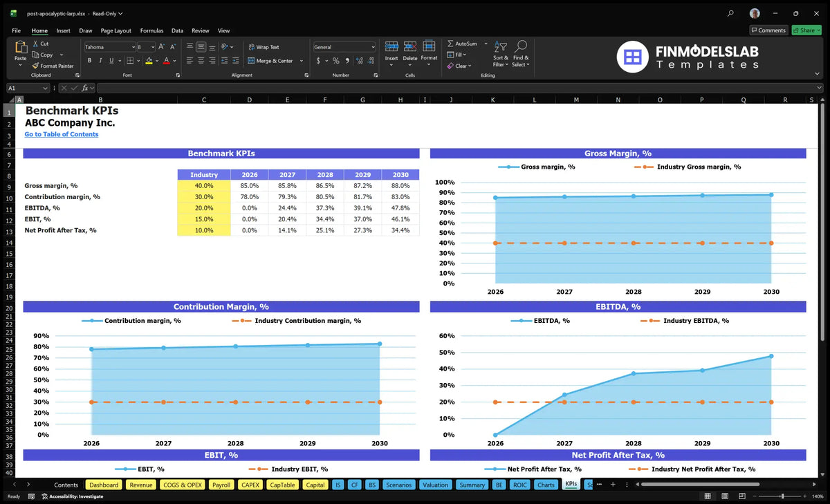The height and width of the screenshot is (504, 830).
Task: Toggle Middle Align in Alignment group
Action: tap(201, 47)
